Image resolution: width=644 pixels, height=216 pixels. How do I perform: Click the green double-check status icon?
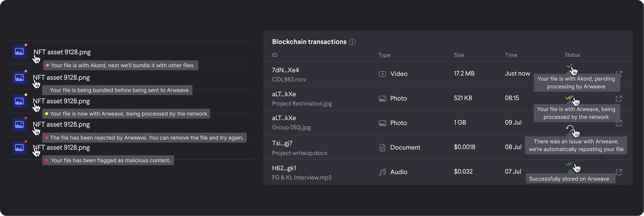click(x=569, y=164)
